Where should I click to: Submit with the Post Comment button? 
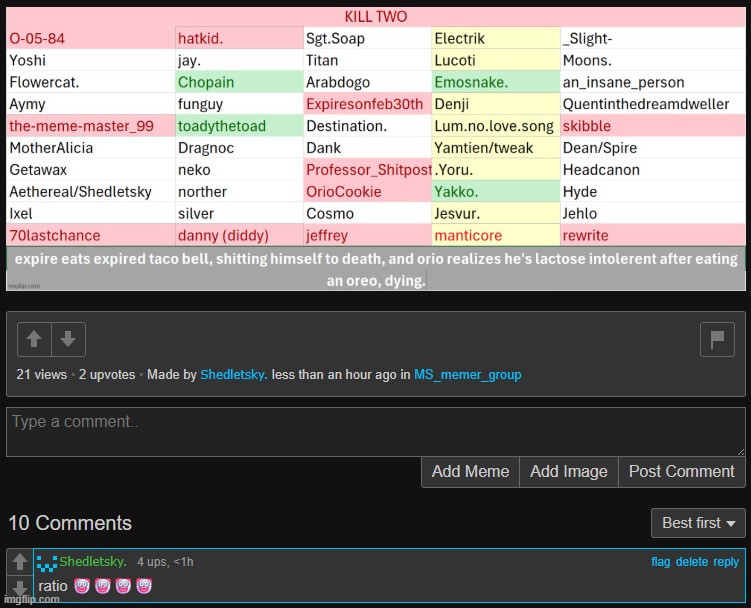pyautogui.click(x=681, y=472)
